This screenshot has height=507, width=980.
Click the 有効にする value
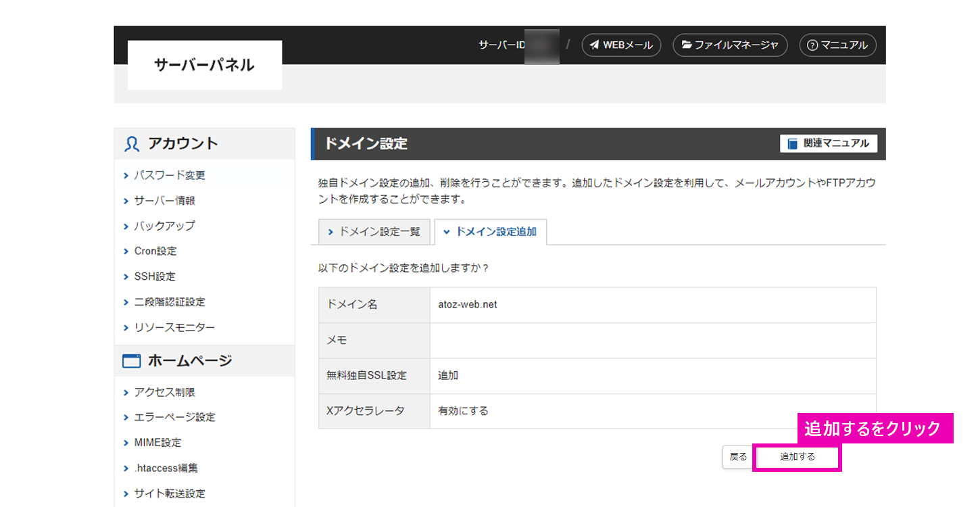[x=463, y=411]
